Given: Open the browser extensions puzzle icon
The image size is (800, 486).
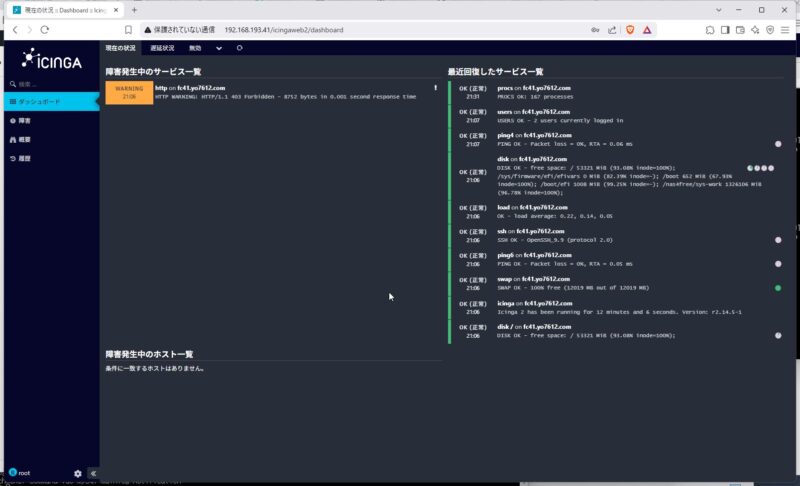Looking at the screenshot, I should tap(710, 30).
